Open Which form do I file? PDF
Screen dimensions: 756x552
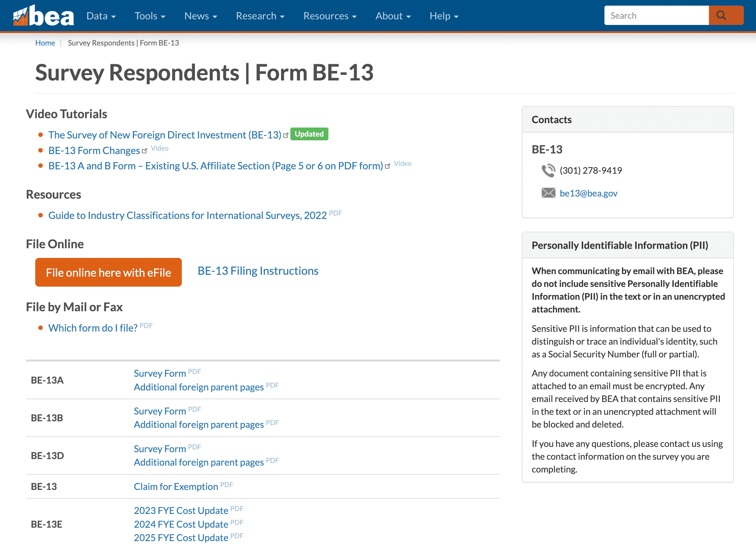[x=93, y=328]
